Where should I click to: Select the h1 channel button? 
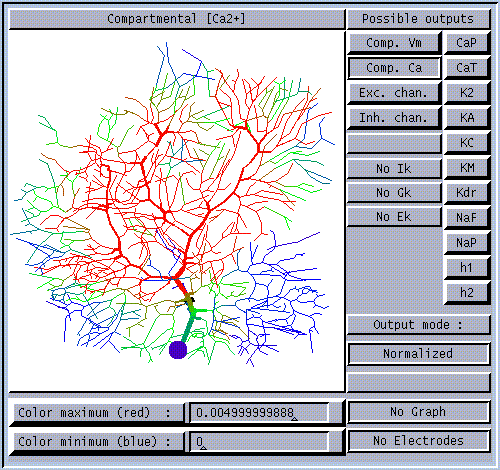click(467, 268)
